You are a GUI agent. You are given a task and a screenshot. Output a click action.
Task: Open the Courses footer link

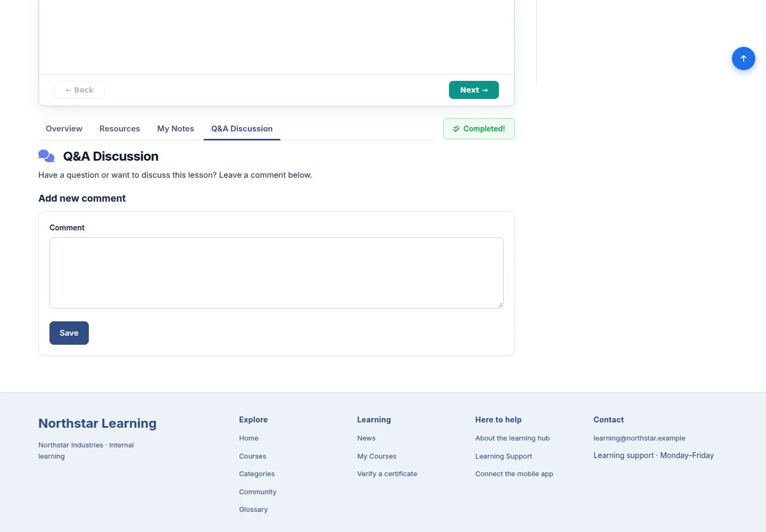click(253, 456)
